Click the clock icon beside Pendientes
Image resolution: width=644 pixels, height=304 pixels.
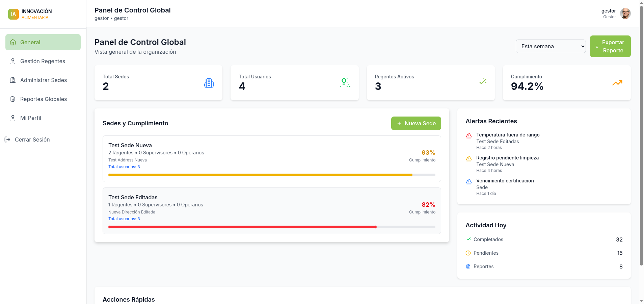[468, 253]
